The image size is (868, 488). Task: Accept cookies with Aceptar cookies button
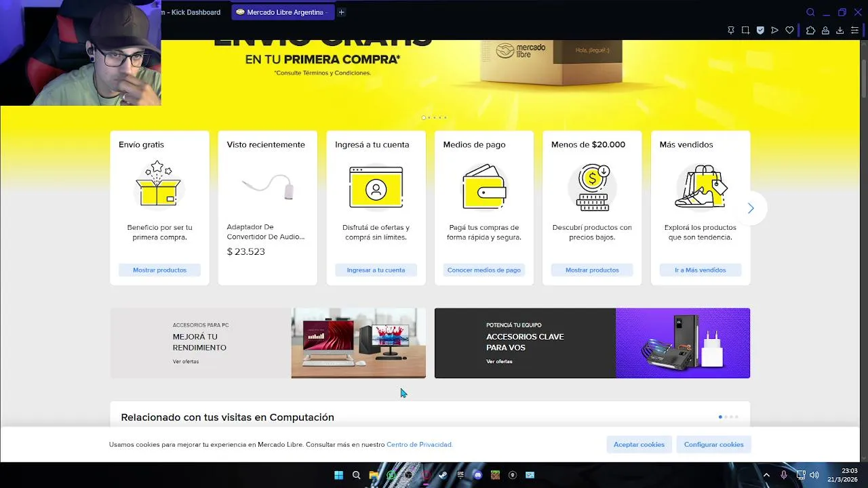point(639,445)
